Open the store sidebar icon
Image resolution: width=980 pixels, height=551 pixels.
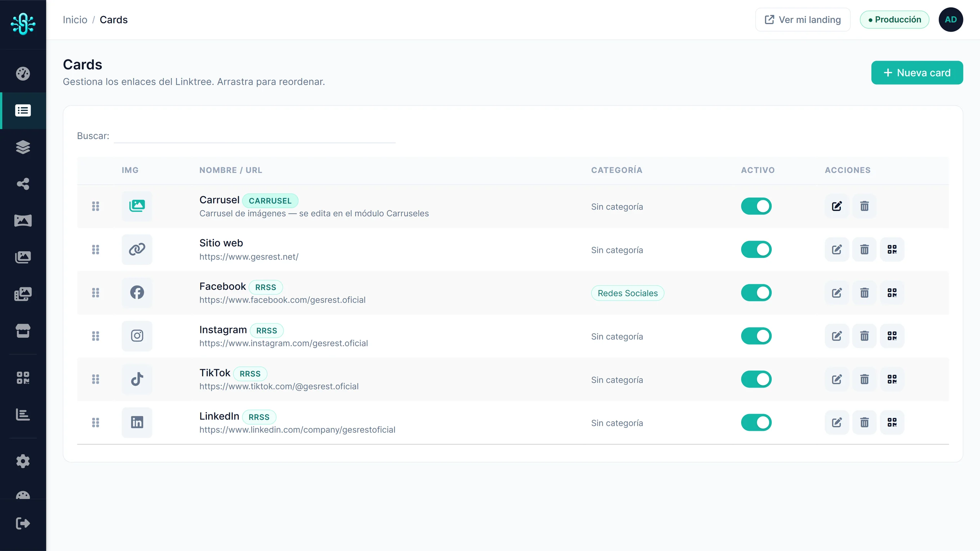pyautogui.click(x=23, y=331)
